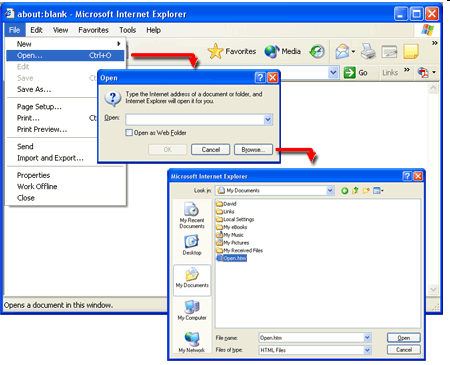Click the browser scrollbar up arrow
This screenshot has width=450, height=365.
tap(433, 88)
